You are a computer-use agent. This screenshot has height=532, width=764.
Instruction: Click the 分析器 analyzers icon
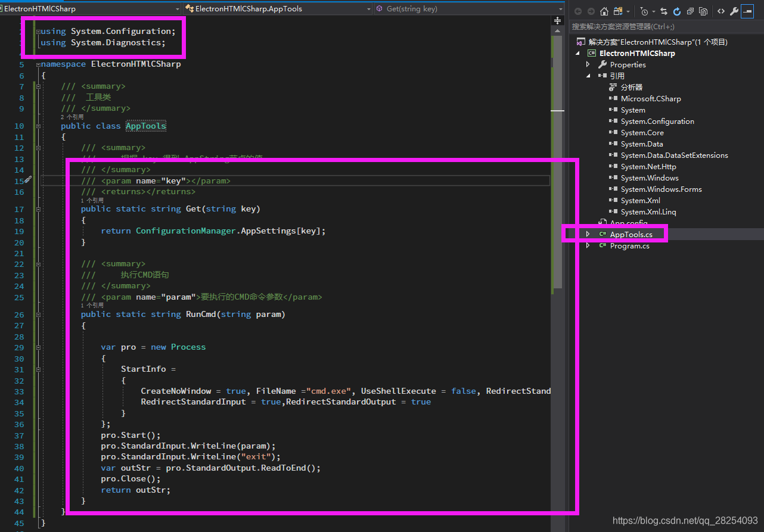pyautogui.click(x=613, y=88)
